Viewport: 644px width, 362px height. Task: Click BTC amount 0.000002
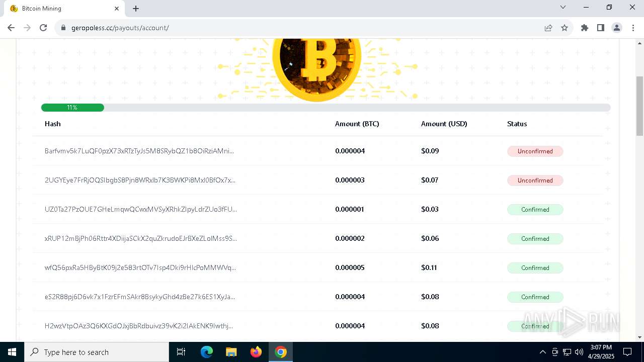[350, 238]
